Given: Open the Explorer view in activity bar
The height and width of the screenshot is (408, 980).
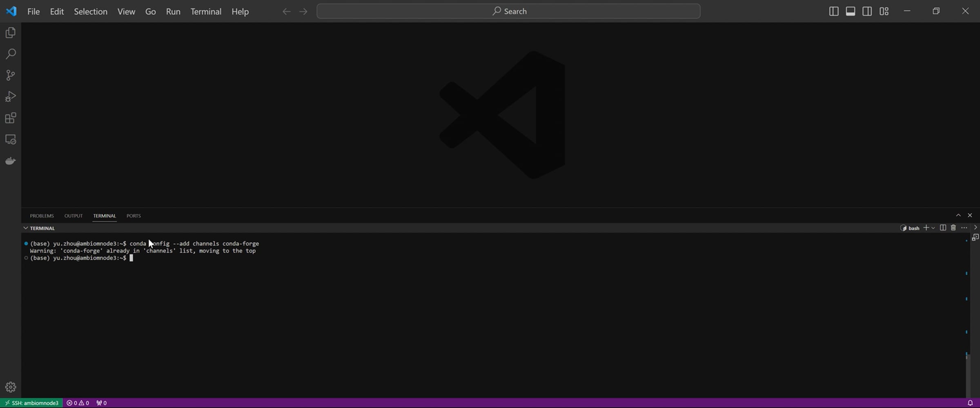Looking at the screenshot, I should tap(11, 33).
